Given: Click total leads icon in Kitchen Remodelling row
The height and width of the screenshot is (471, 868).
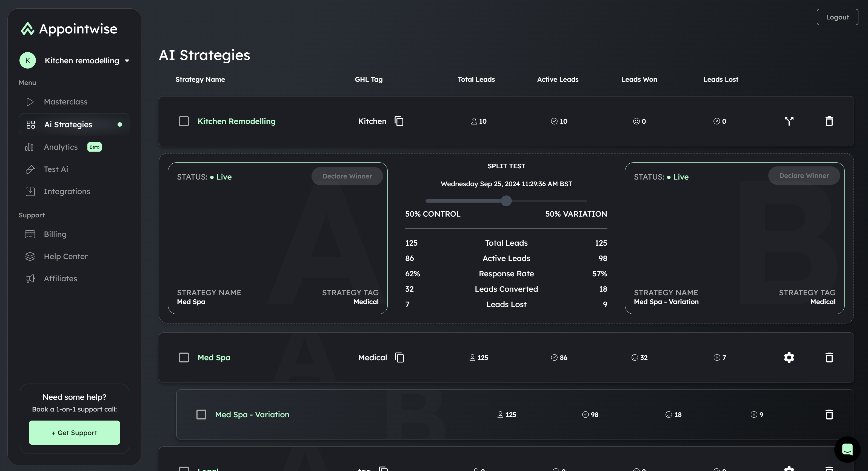Looking at the screenshot, I should (x=474, y=121).
